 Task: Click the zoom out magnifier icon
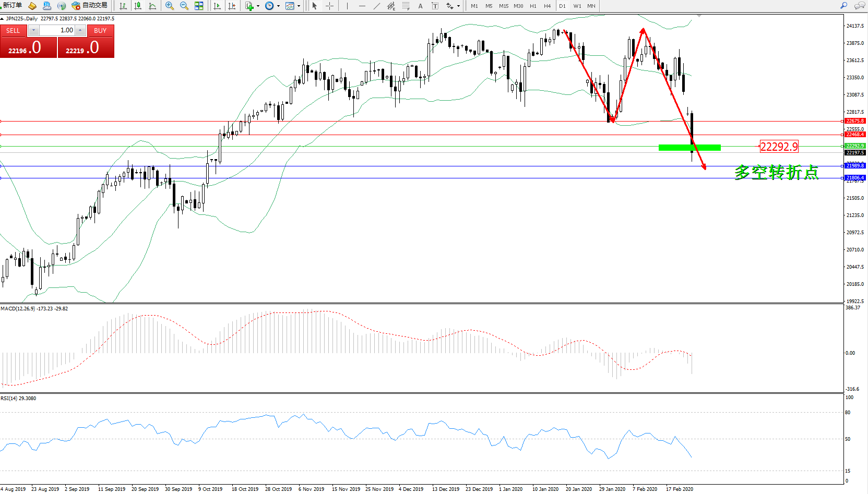(x=184, y=6)
